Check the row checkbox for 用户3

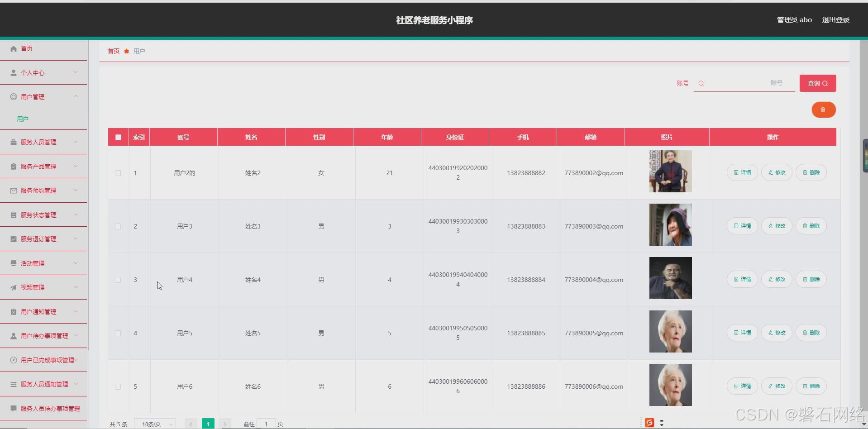pyautogui.click(x=118, y=226)
